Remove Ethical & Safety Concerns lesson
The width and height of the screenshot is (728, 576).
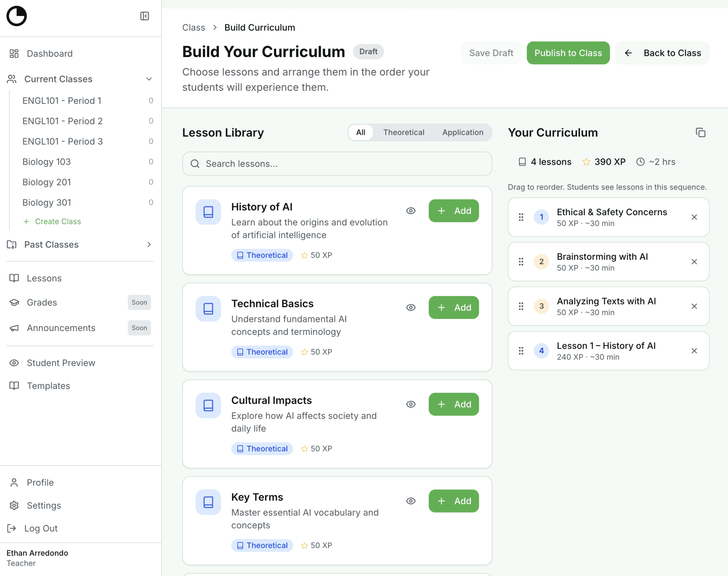click(694, 217)
